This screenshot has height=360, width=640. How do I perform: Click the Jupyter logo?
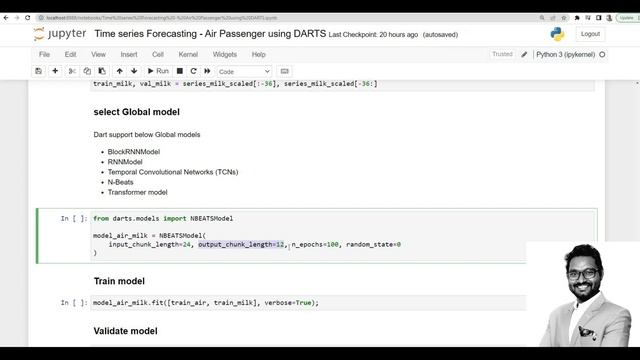point(60,34)
